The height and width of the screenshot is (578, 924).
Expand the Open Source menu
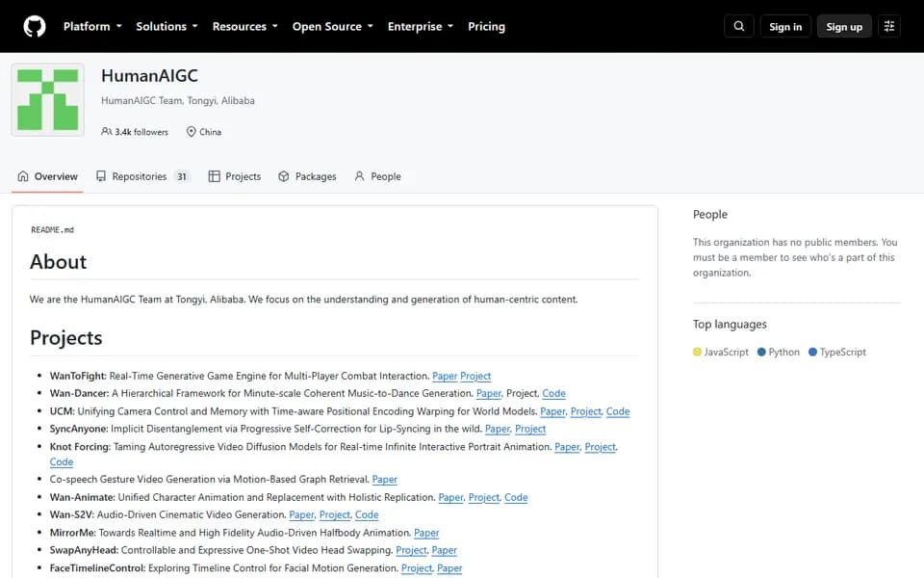333,27
